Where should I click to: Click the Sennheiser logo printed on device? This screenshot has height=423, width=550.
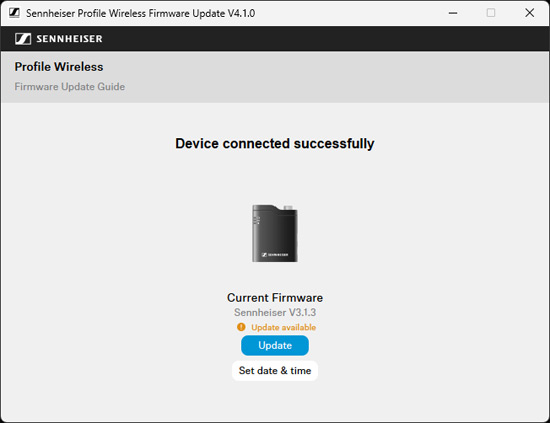click(275, 255)
